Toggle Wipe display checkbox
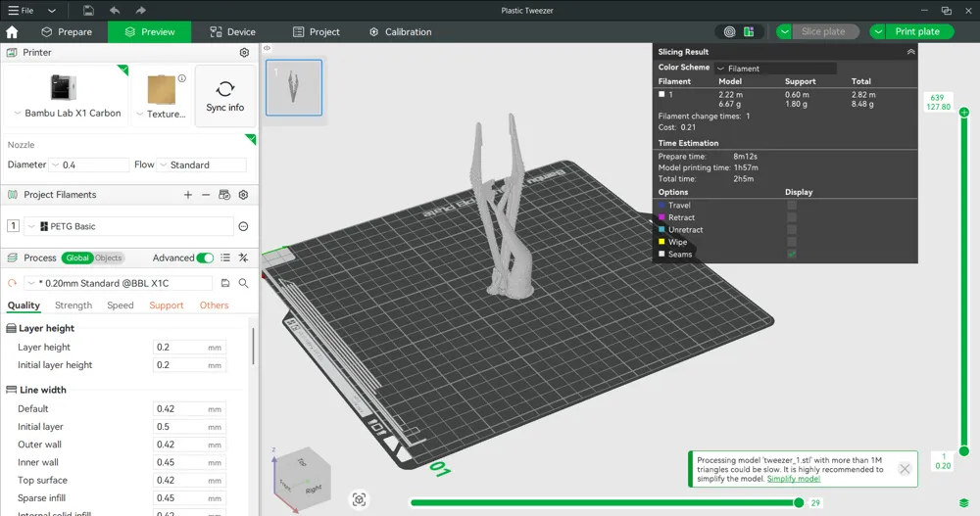Viewport: 980px width, 516px height. pos(792,242)
